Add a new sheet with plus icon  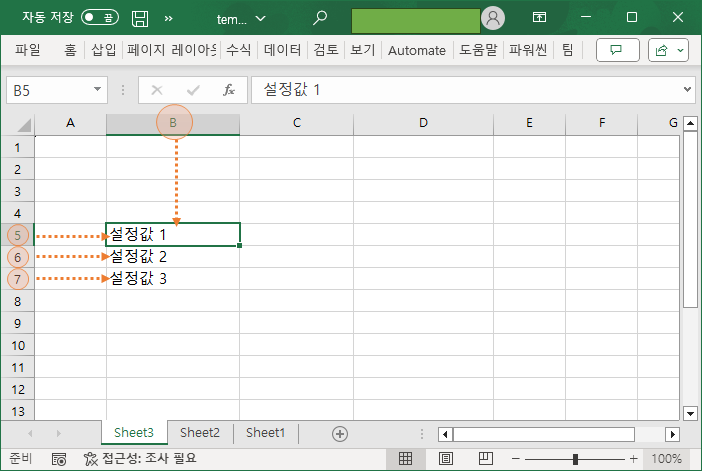[x=340, y=433]
